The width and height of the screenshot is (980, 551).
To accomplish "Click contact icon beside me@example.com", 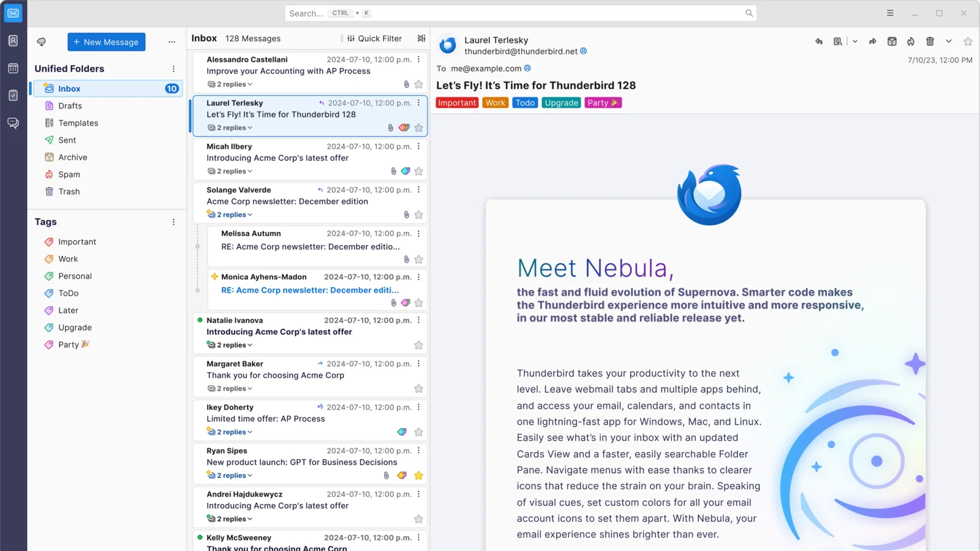I will point(527,69).
